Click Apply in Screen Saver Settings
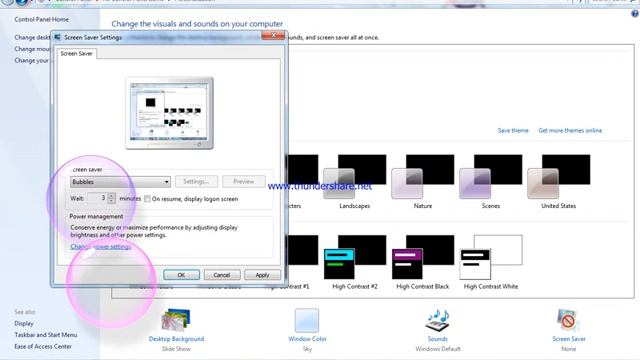The image size is (640, 360). (x=262, y=275)
